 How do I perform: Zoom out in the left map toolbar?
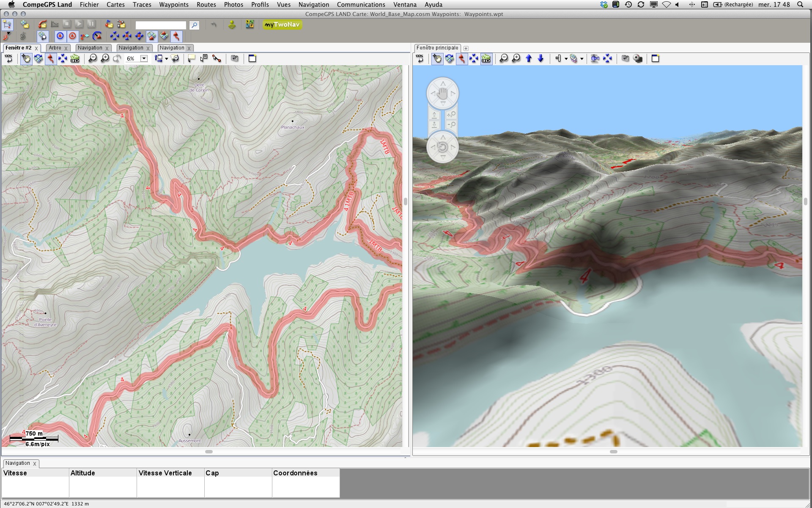tap(93, 58)
